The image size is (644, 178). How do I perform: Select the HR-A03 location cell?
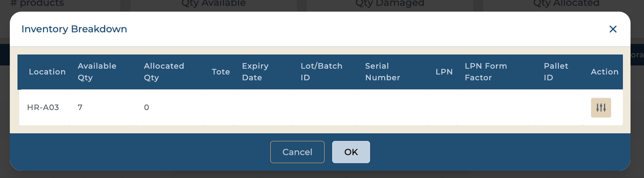(x=43, y=108)
